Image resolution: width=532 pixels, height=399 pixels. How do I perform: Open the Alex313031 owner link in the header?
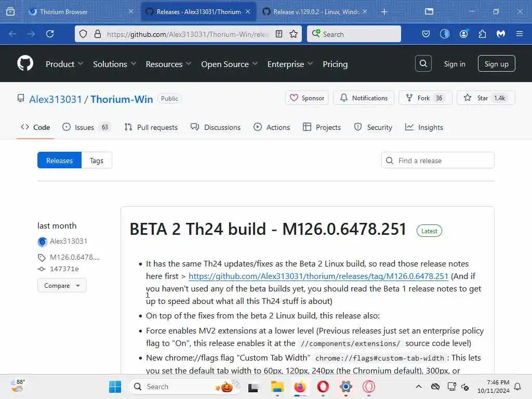[56, 99]
